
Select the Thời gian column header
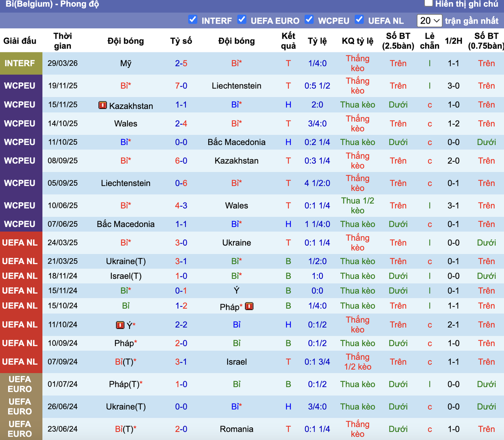63,41
